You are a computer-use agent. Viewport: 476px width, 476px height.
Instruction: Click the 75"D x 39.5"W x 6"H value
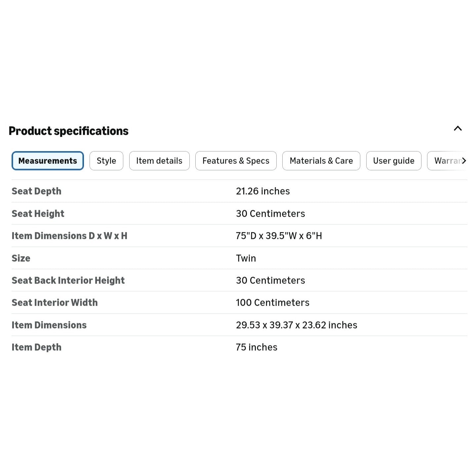[x=279, y=236]
